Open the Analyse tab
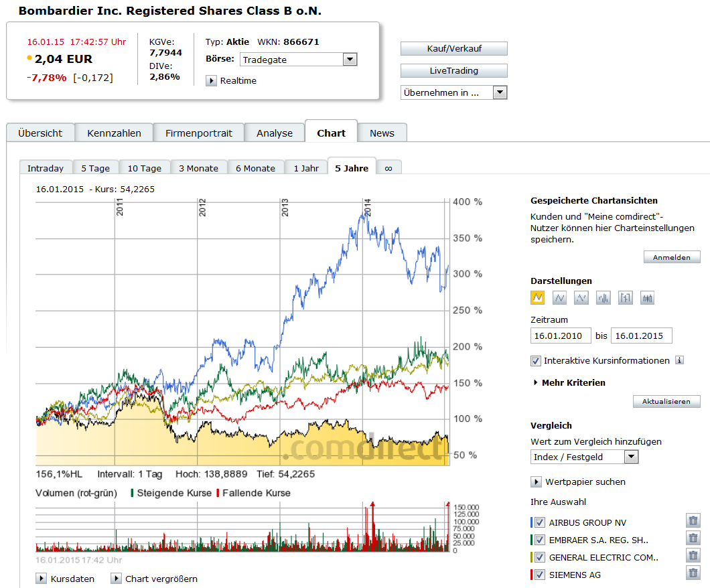Viewport: 710px width, 588px height. 275,133
